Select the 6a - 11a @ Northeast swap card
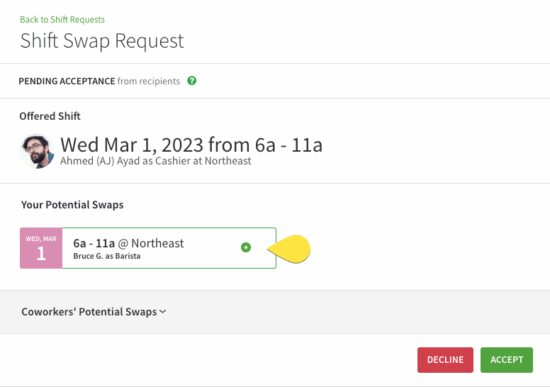Image resolution: width=550 pixels, height=387 pixels. point(148,248)
